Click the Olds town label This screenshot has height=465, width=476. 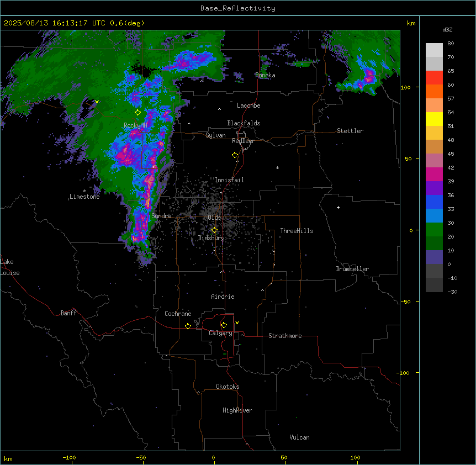click(x=214, y=218)
